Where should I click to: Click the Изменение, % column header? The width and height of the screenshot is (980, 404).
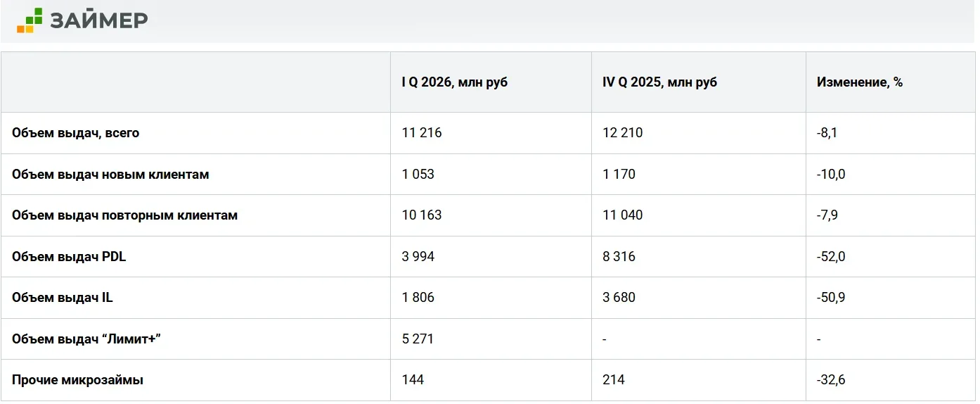(x=859, y=82)
